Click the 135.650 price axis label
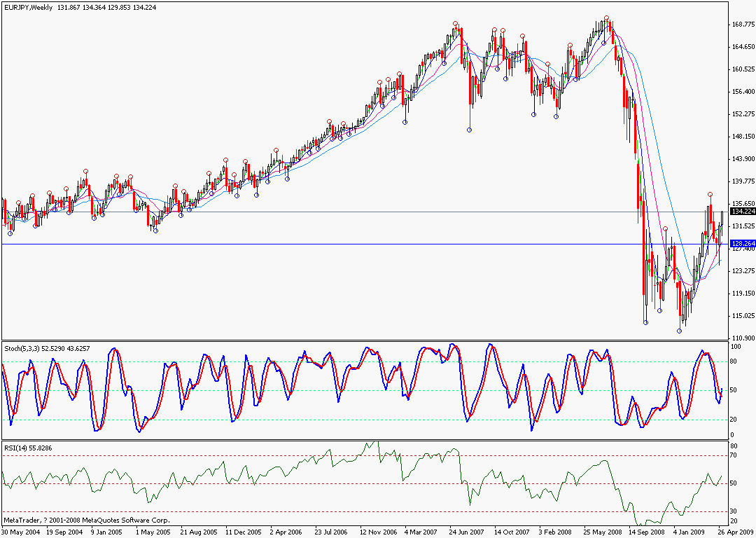This screenshot has height=538, width=756. click(743, 204)
